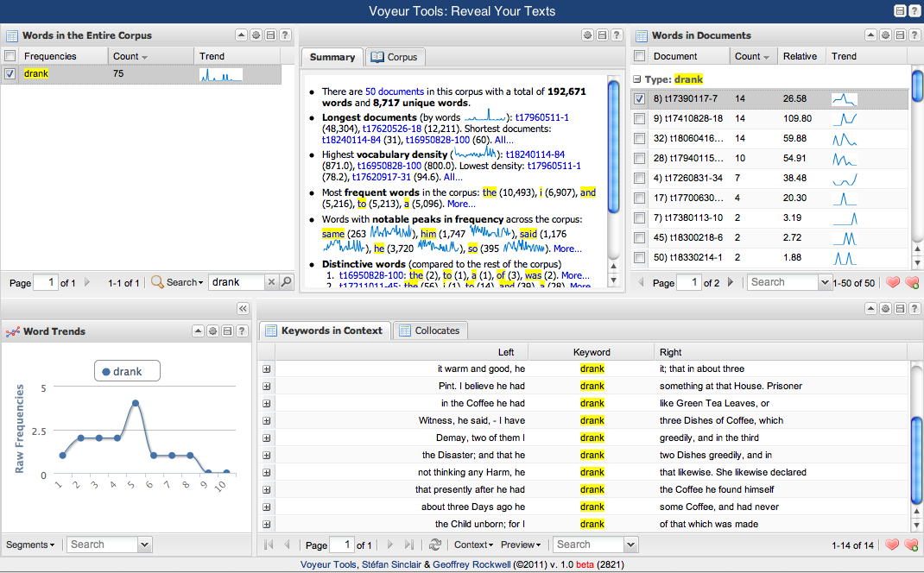Collapse the Word Trends panel with double-arrow icon

point(243,308)
